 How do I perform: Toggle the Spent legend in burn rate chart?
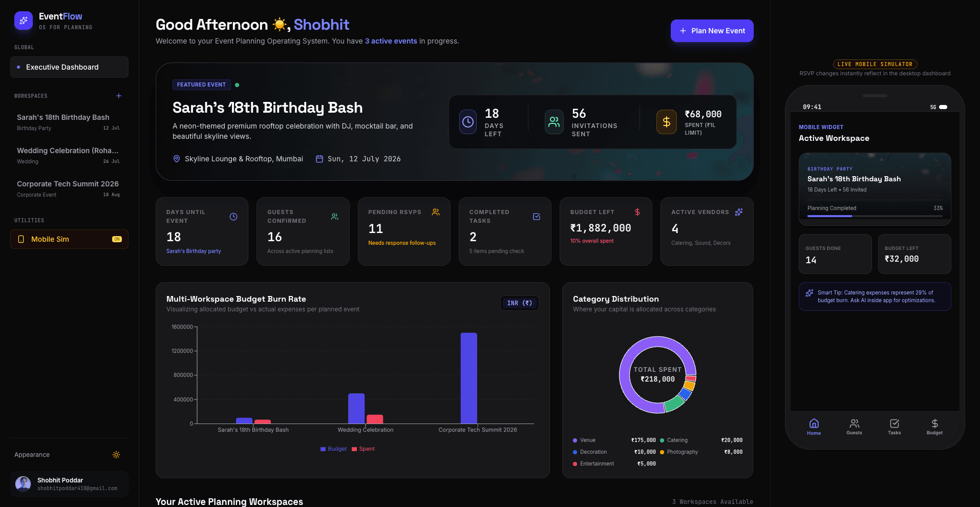click(363, 449)
